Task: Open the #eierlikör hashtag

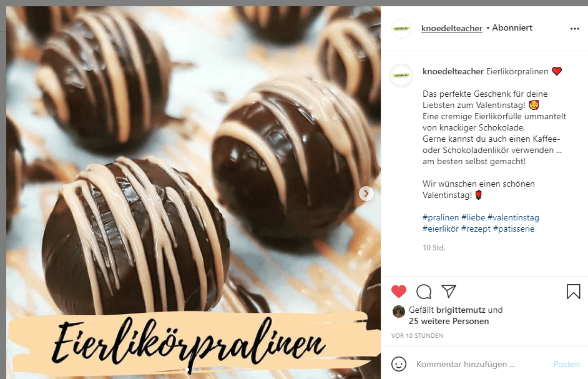Action: (441, 229)
